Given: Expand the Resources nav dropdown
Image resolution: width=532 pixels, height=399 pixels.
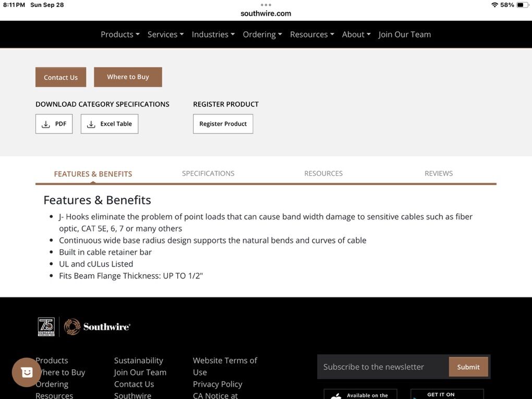Looking at the screenshot, I should [x=312, y=34].
